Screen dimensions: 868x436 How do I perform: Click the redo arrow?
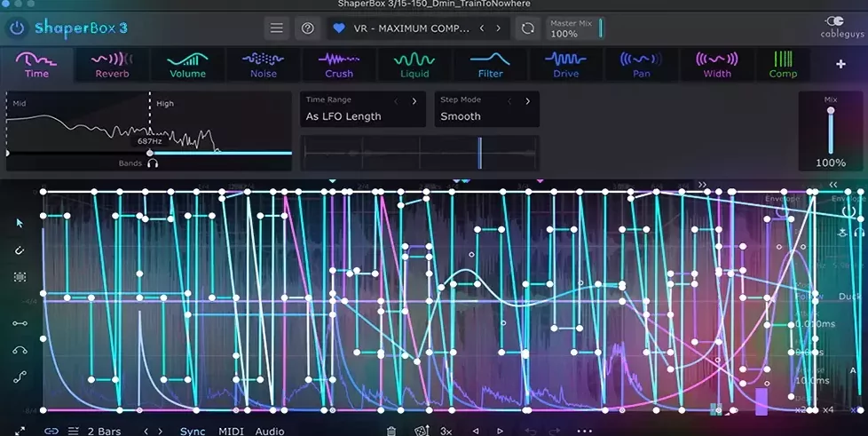[x=554, y=431]
